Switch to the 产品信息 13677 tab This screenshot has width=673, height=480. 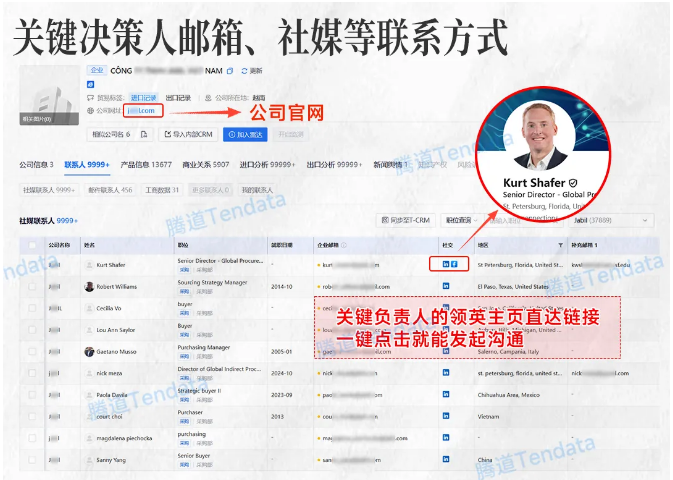point(145,164)
